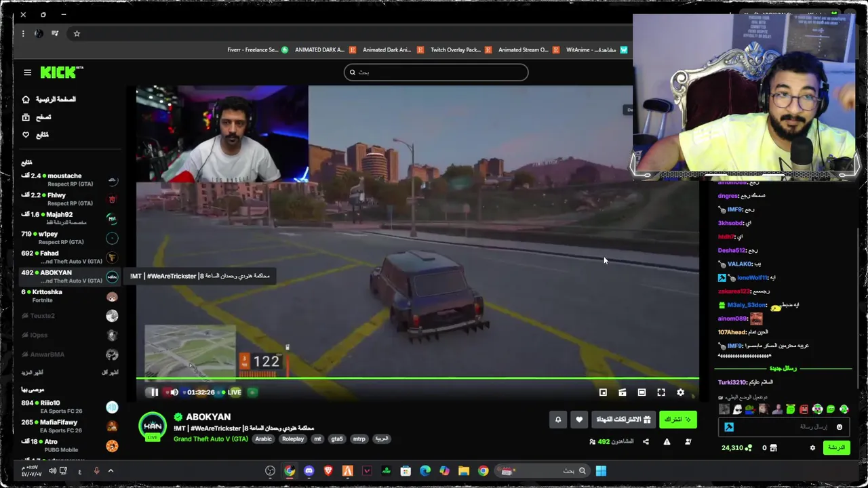Enter fullscreen on the player

[661, 392]
